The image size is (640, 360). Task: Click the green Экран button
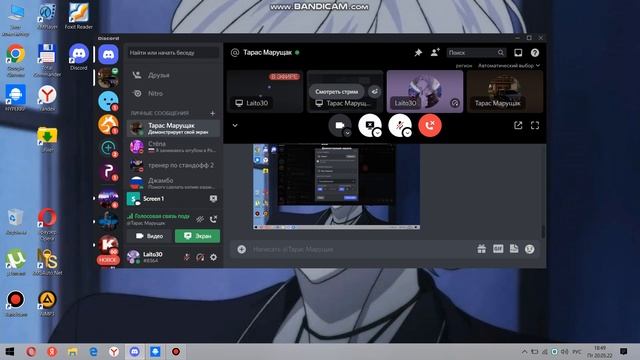point(198,236)
